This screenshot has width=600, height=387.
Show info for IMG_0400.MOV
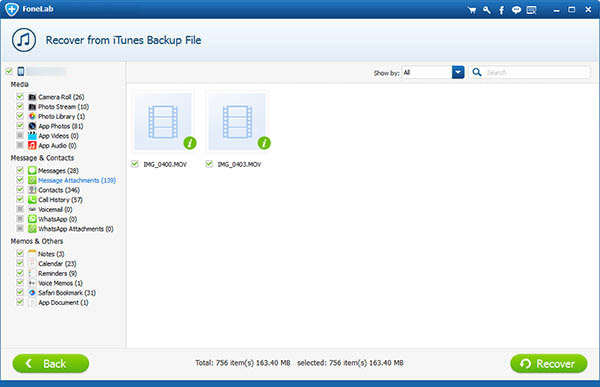190,143
